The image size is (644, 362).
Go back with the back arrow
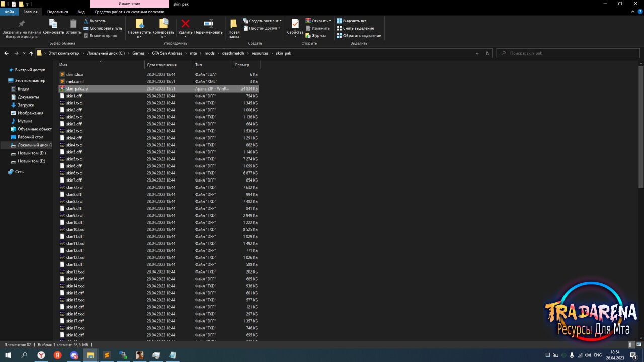[x=7, y=53]
